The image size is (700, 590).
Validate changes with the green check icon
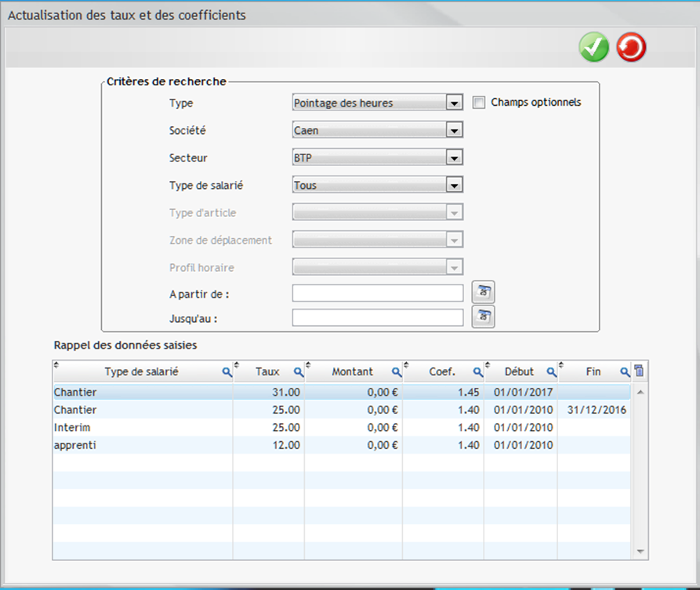pyautogui.click(x=593, y=47)
